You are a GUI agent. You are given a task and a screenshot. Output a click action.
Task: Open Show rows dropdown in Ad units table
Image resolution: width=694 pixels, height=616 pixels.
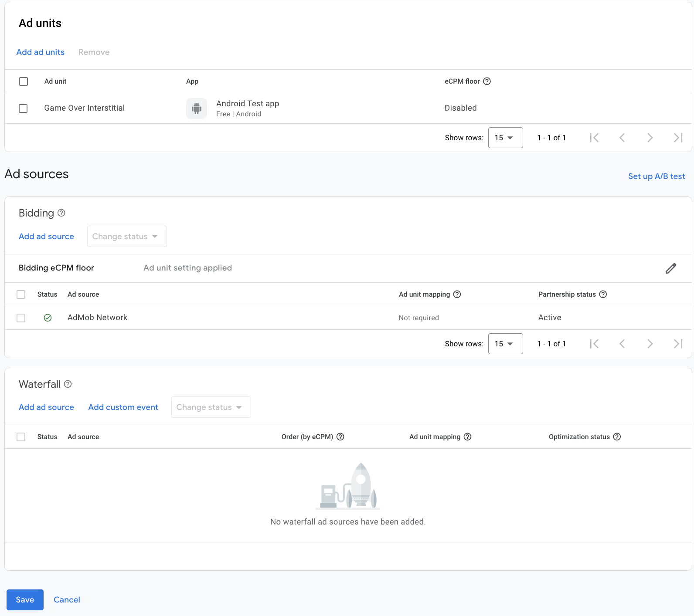(x=505, y=138)
